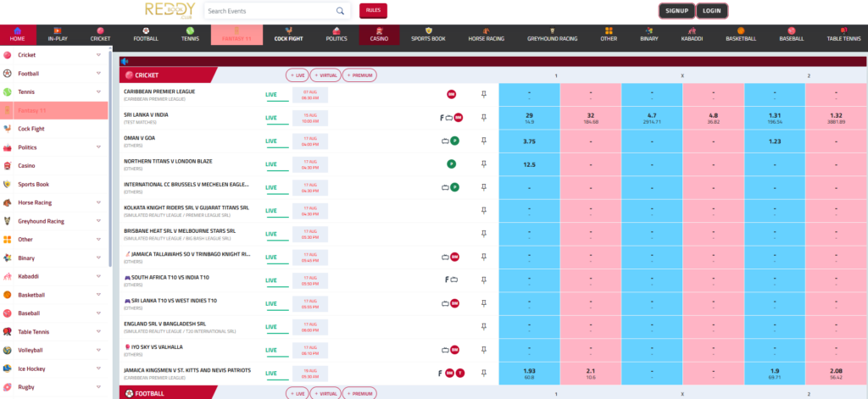
Task: Switch to the Casino navigation tab
Action: pyautogui.click(x=379, y=35)
